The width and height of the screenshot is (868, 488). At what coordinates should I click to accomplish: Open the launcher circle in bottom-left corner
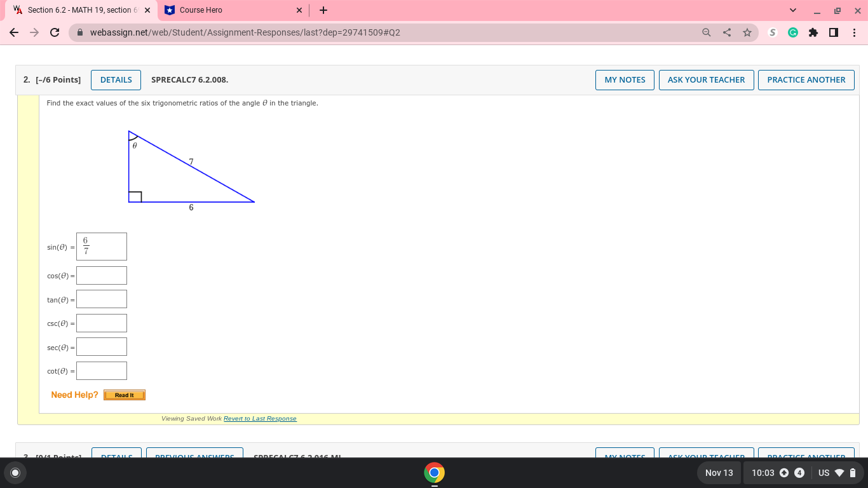point(14,473)
